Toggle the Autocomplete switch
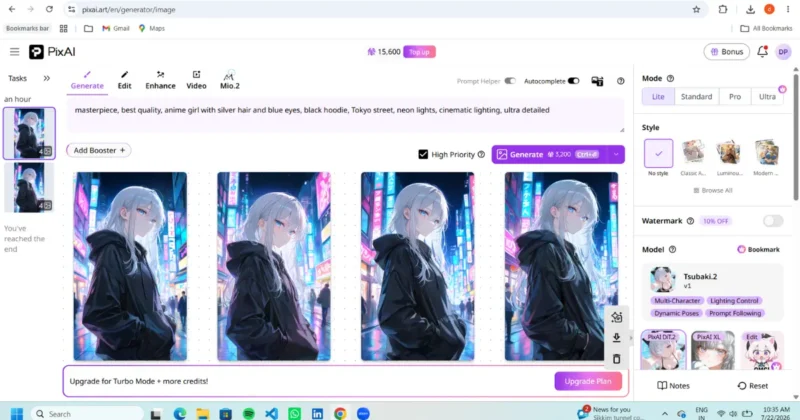This screenshot has width=800, height=420. [x=573, y=81]
